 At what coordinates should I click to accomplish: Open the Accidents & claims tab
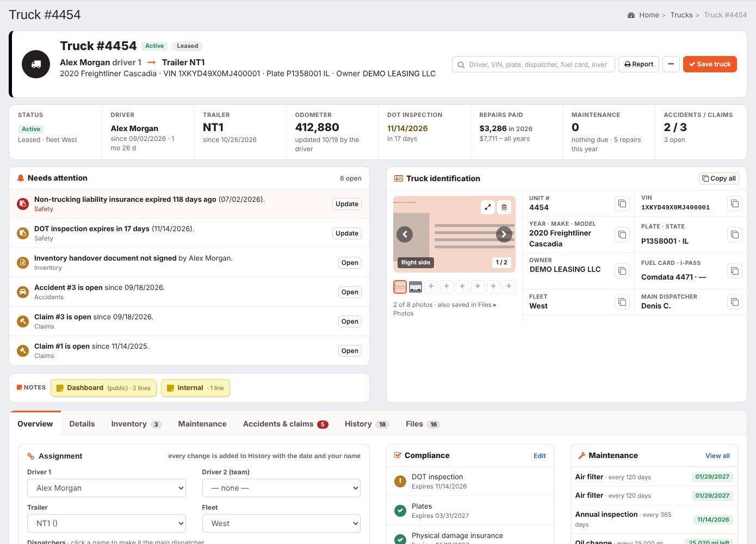[286, 424]
